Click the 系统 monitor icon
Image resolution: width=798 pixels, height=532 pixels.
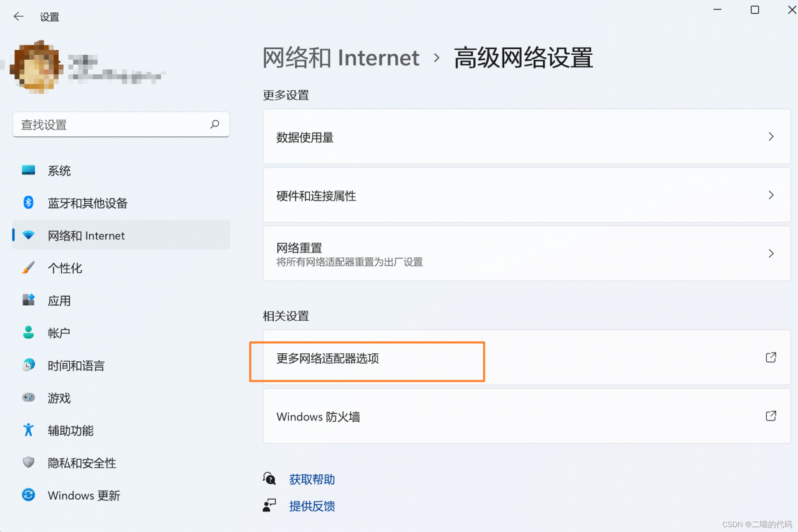click(29, 170)
